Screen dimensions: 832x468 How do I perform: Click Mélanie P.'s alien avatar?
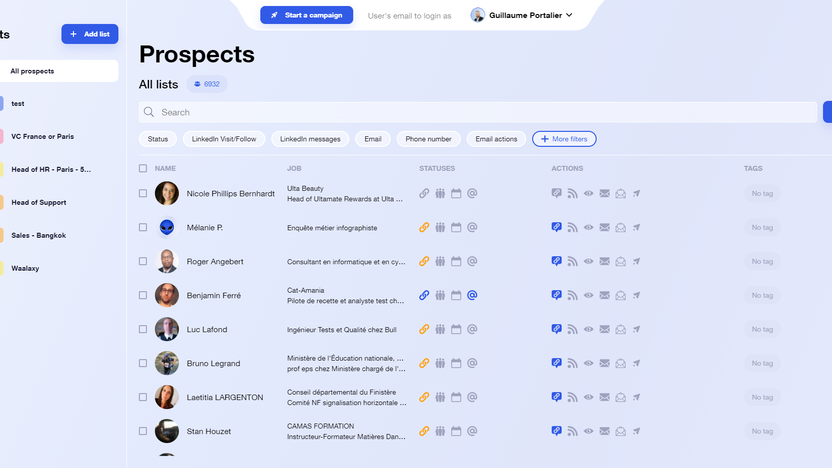point(167,228)
